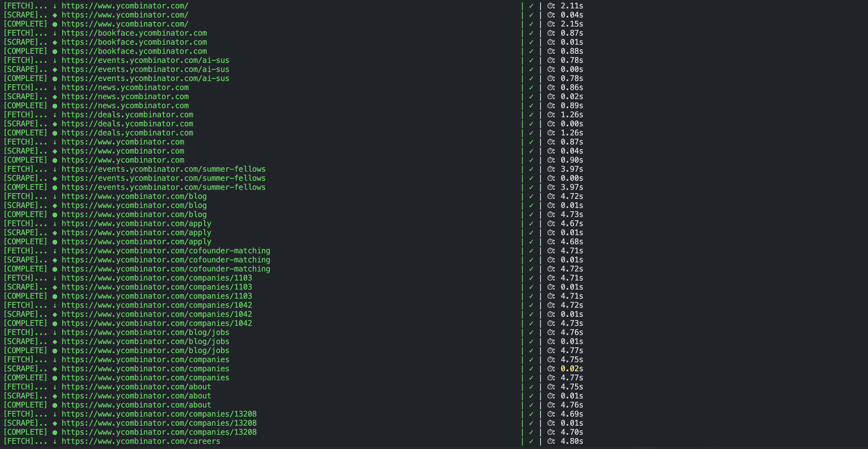Click the diamond glyph in the SCRAPE companies/1103 row

click(54, 287)
